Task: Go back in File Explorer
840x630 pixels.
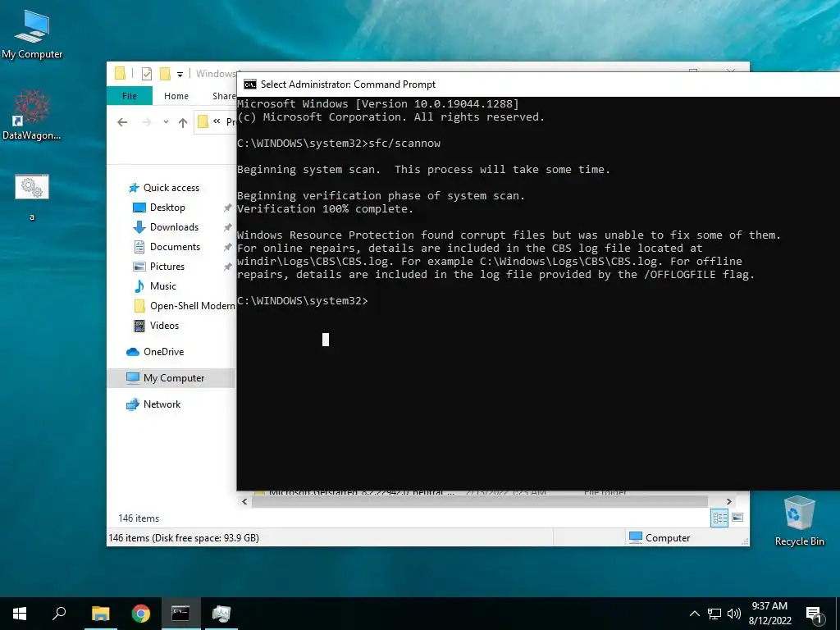Action: tap(122, 122)
